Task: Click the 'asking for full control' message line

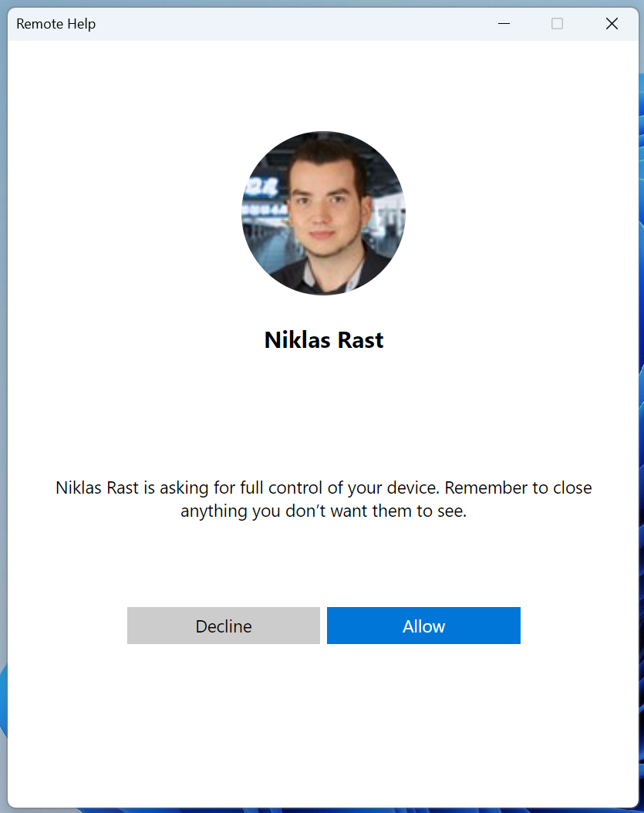Action: [x=323, y=488]
